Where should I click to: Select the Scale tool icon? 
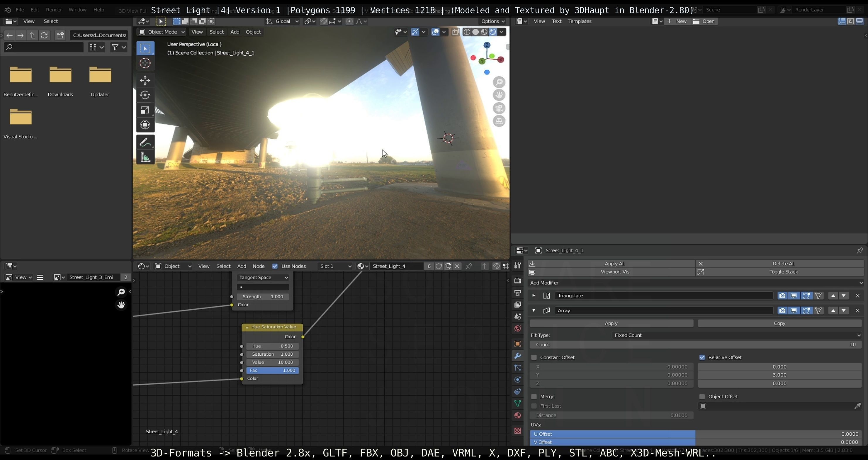pos(145,110)
